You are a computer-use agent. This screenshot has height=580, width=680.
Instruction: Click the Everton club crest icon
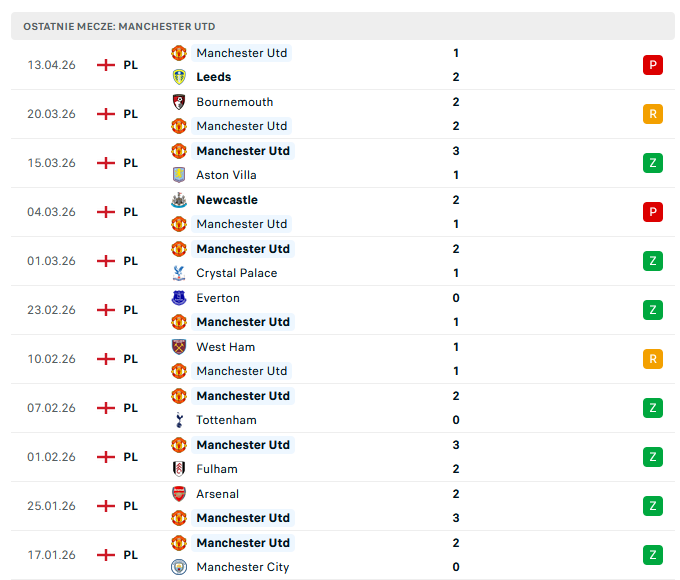click(x=179, y=298)
